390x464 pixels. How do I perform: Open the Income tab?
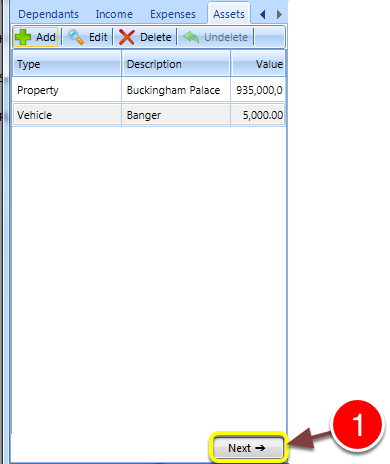click(114, 14)
